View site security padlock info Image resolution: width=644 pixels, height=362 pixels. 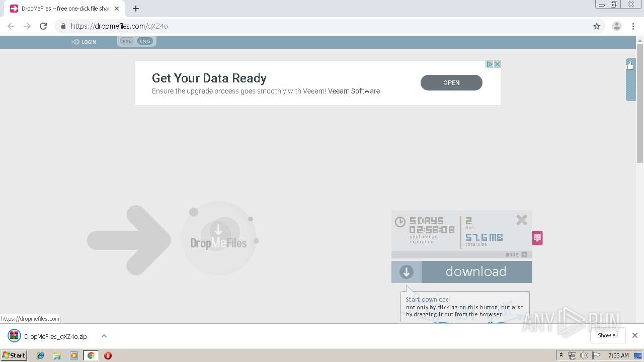pos(63,26)
